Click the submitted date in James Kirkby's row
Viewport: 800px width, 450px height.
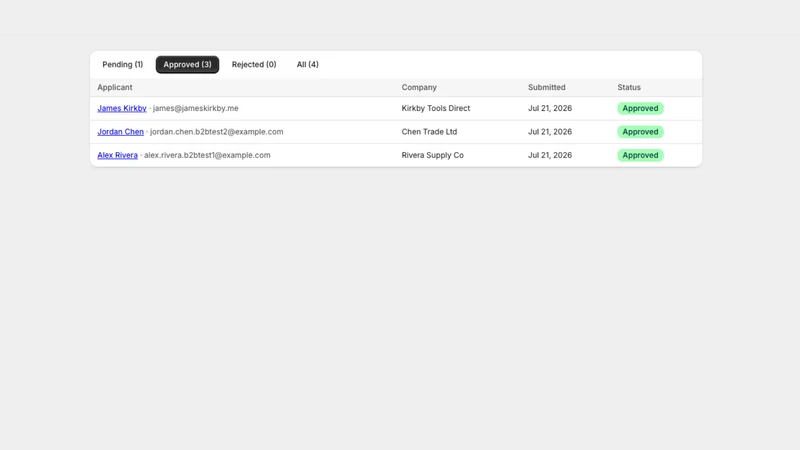550,108
